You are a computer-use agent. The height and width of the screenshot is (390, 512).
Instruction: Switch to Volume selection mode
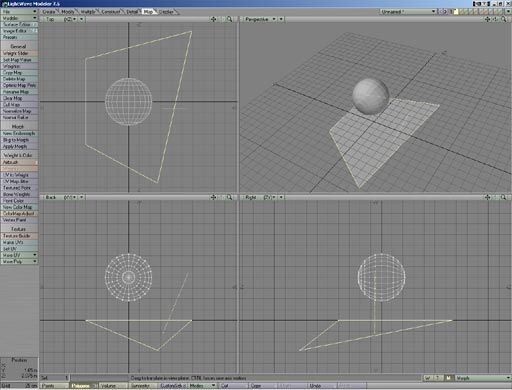(x=113, y=386)
